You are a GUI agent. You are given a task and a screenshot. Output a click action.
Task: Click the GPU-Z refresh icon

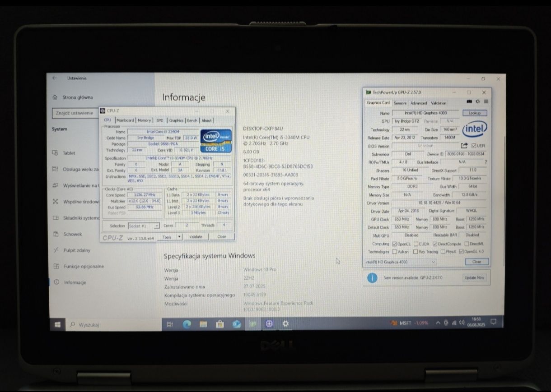[x=477, y=102]
